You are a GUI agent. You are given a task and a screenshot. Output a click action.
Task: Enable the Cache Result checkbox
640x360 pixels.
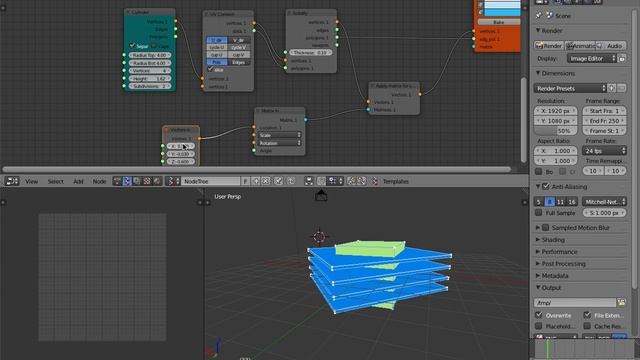tap(587, 326)
